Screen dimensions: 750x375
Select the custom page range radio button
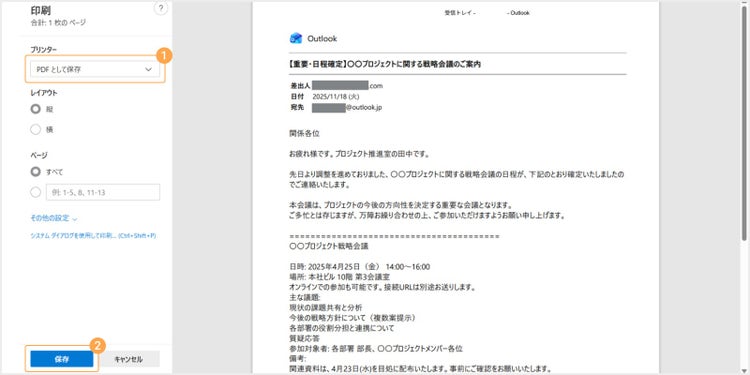(x=35, y=192)
